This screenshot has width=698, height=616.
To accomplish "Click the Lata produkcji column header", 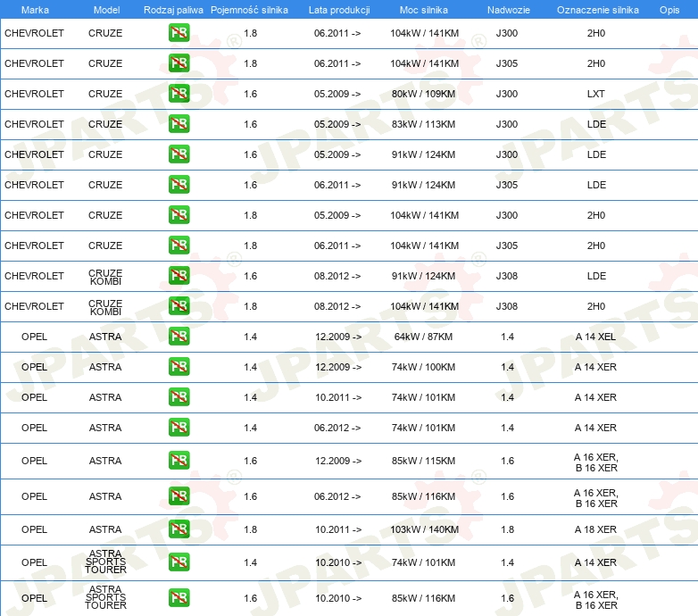I will point(339,10).
